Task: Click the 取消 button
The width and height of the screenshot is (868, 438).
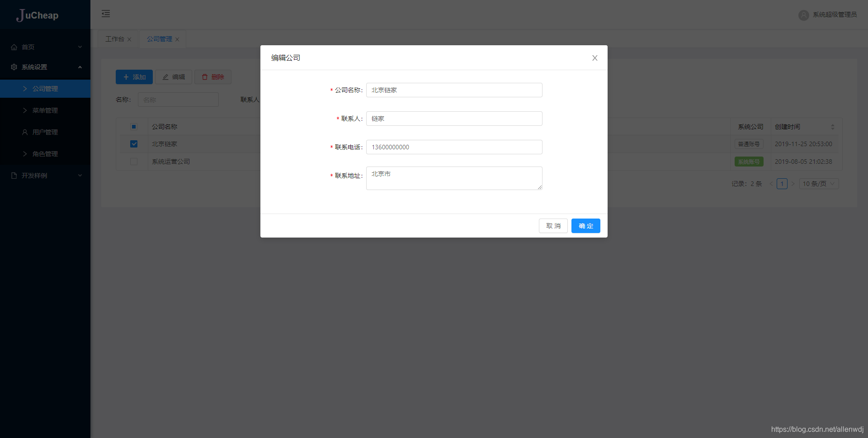Action: (553, 226)
